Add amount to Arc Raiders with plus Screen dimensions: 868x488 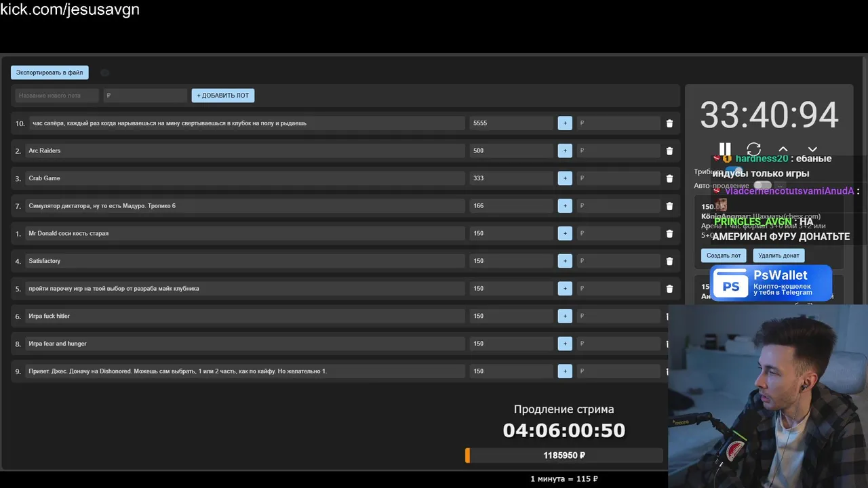click(565, 150)
